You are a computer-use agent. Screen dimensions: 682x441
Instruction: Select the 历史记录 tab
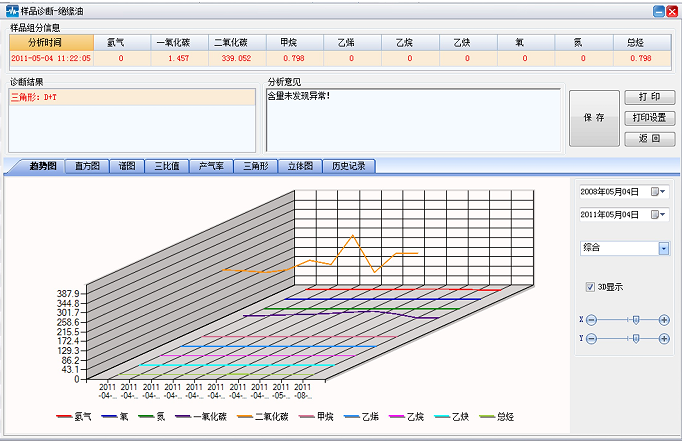349,166
